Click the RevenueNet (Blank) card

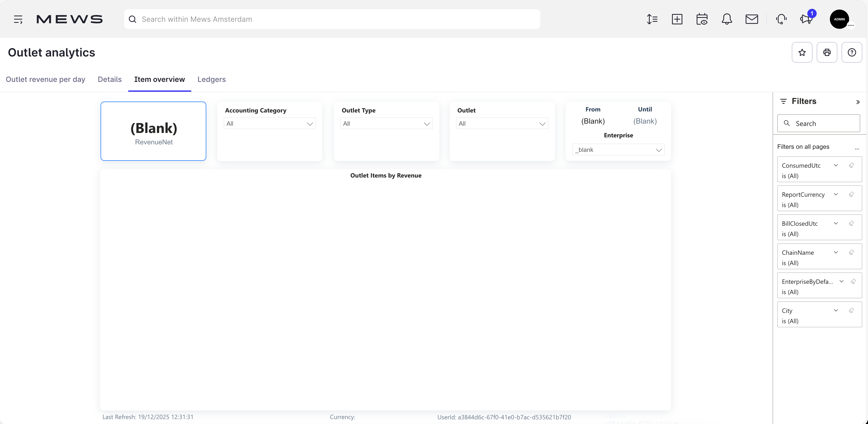(x=153, y=131)
